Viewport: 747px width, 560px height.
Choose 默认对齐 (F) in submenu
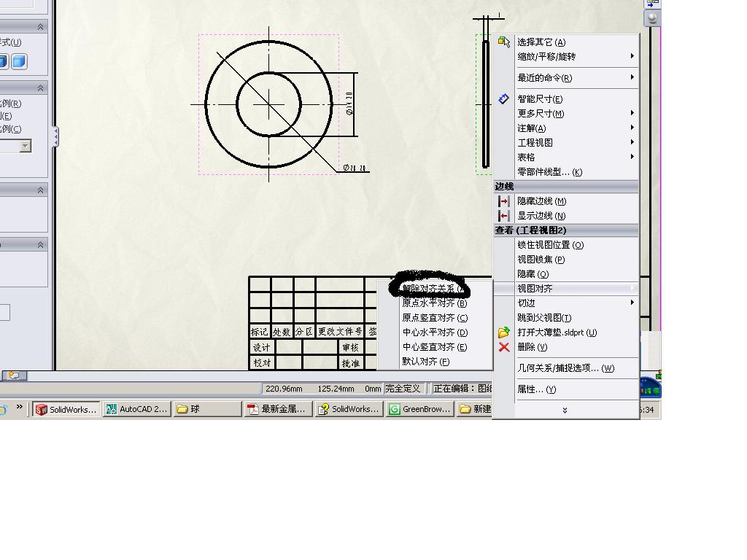[435, 362]
